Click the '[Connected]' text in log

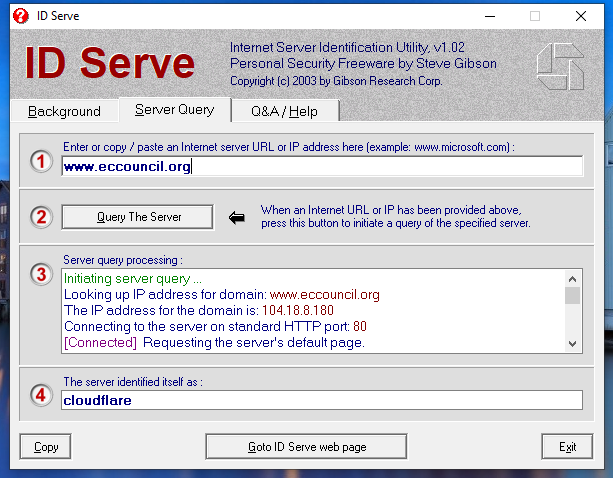[x=100, y=342]
